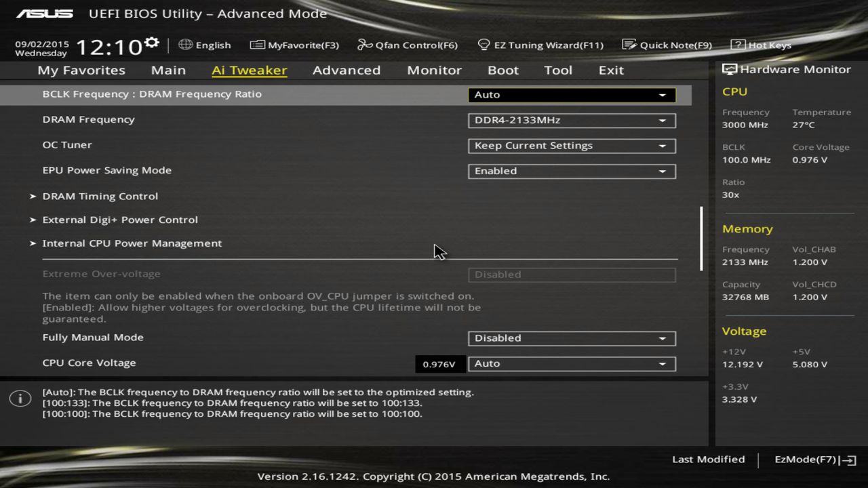Show the Hot Keys list
Screen dimensions: 868x488
point(761,45)
